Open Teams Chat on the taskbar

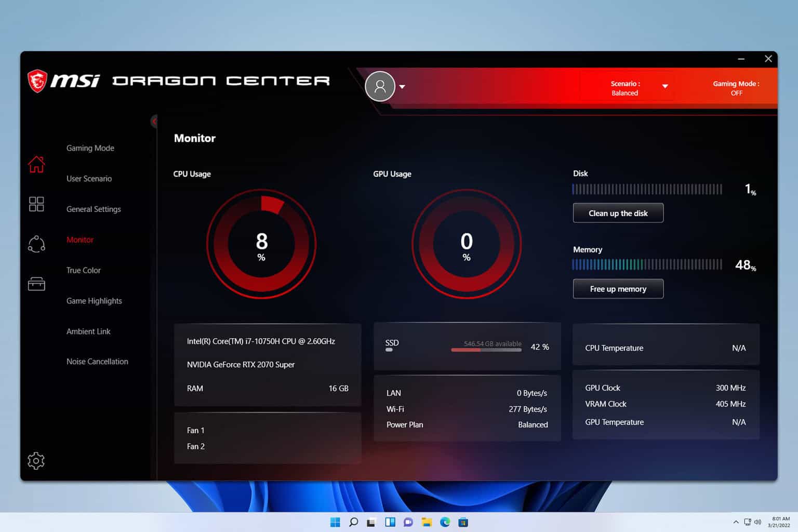click(x=408, y=522)
